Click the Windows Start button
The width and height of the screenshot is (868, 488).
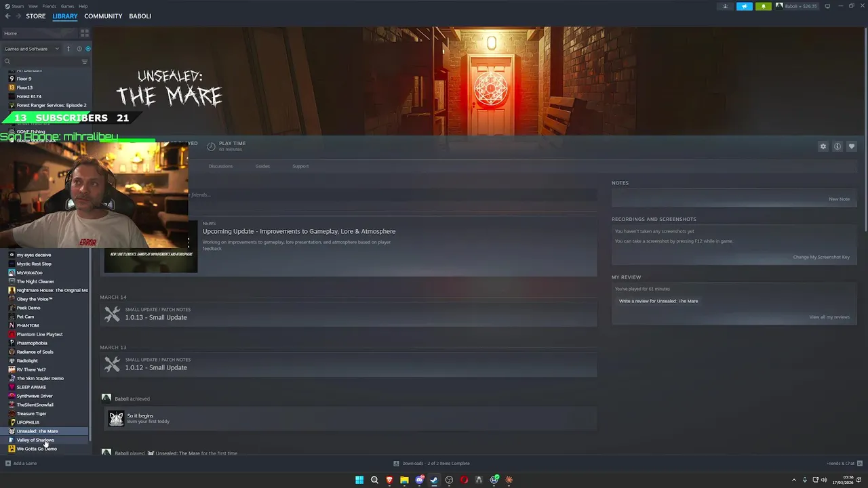click(x=359, y=480)
